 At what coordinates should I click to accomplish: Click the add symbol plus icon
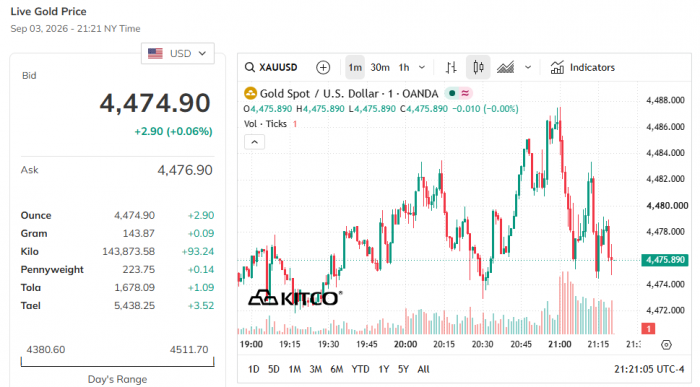point(323,67)
